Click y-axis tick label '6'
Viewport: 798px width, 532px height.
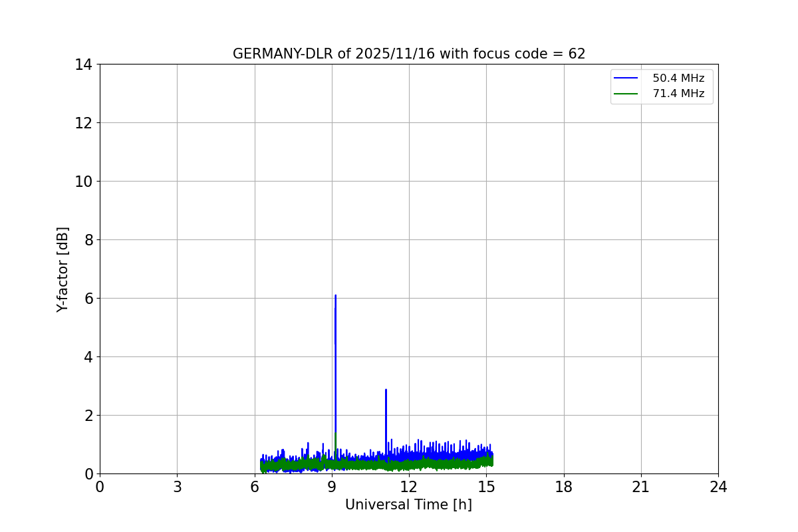pos(88,299)
